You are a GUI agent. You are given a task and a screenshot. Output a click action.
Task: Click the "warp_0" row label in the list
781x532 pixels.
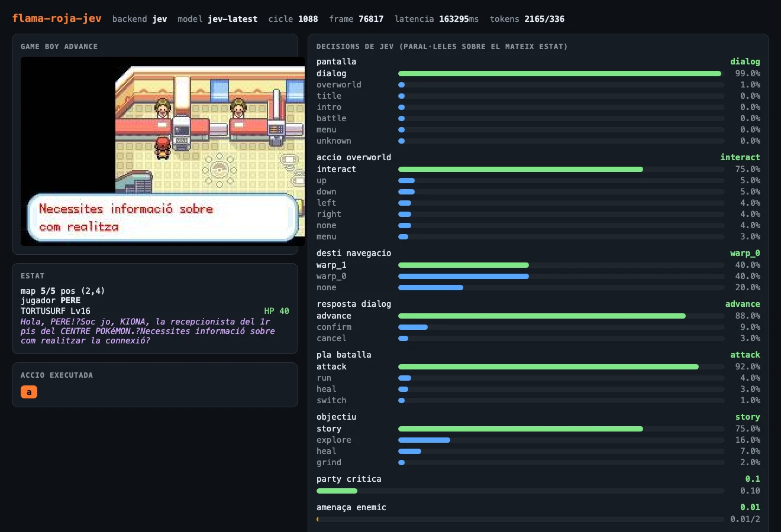[331, 276]
